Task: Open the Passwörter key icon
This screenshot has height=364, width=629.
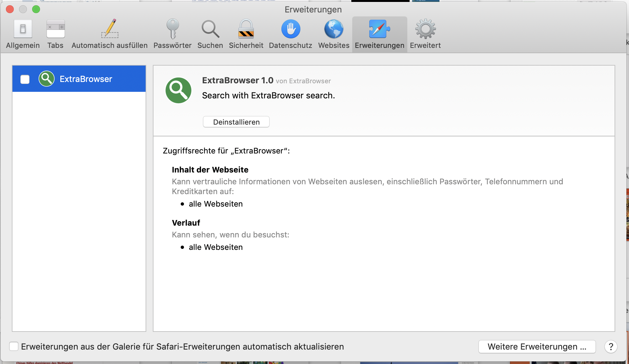Action: 172,29
